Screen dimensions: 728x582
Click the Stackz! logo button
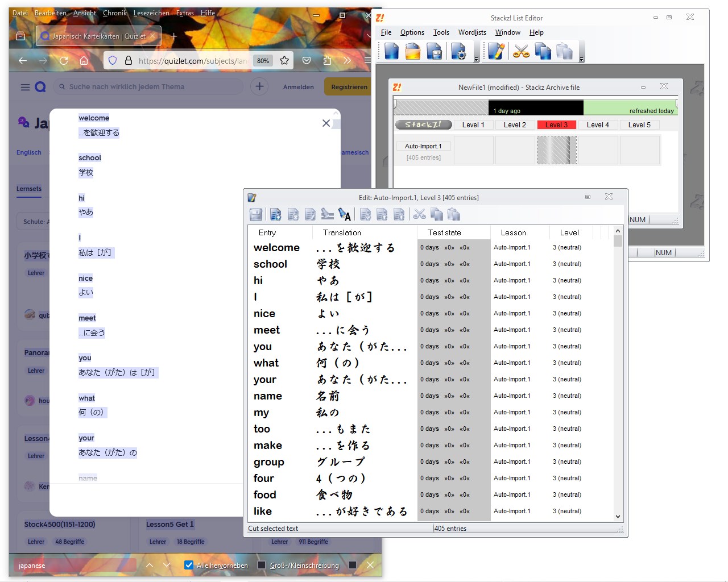point(423,124)
